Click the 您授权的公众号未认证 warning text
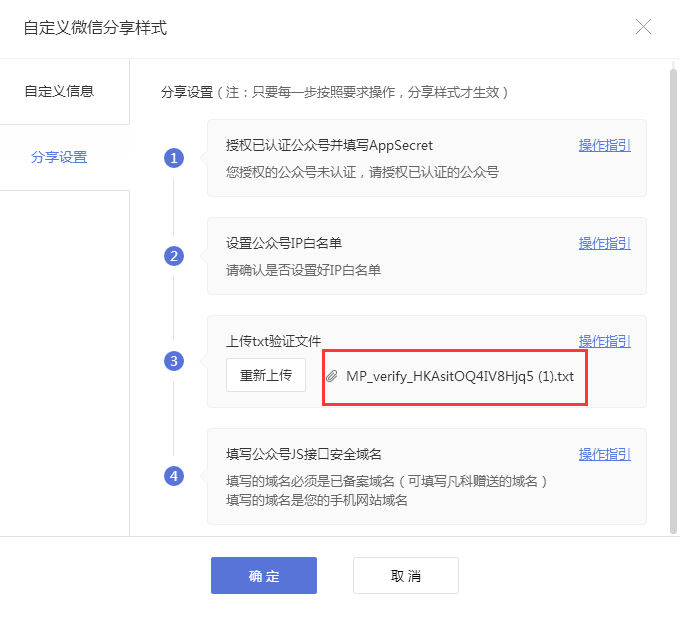The image size is (680, 622). click(362, 172)
